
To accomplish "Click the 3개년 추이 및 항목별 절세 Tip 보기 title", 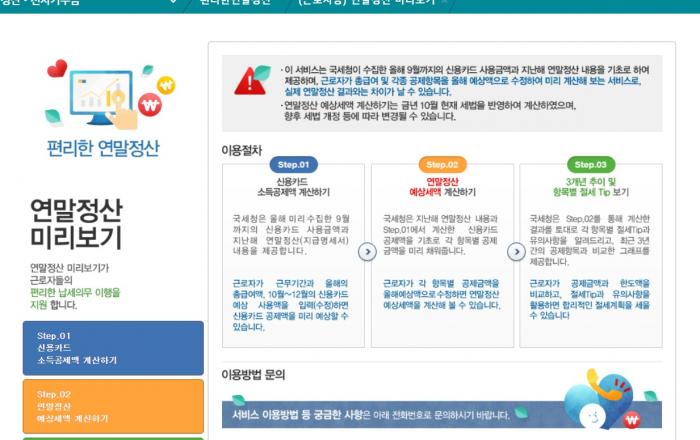I will [590, 188].
